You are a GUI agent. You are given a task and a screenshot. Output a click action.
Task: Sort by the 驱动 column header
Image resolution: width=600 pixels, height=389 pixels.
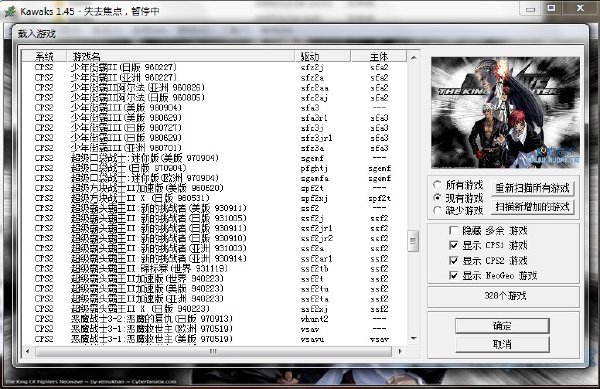point(323,57)
